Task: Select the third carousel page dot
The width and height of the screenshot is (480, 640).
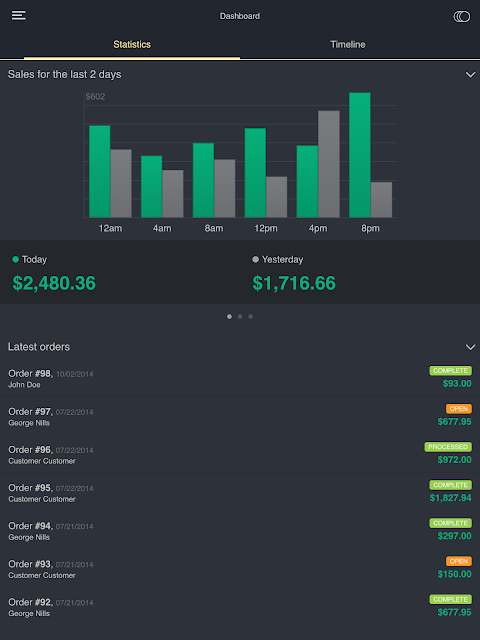Action: [251, 316]
